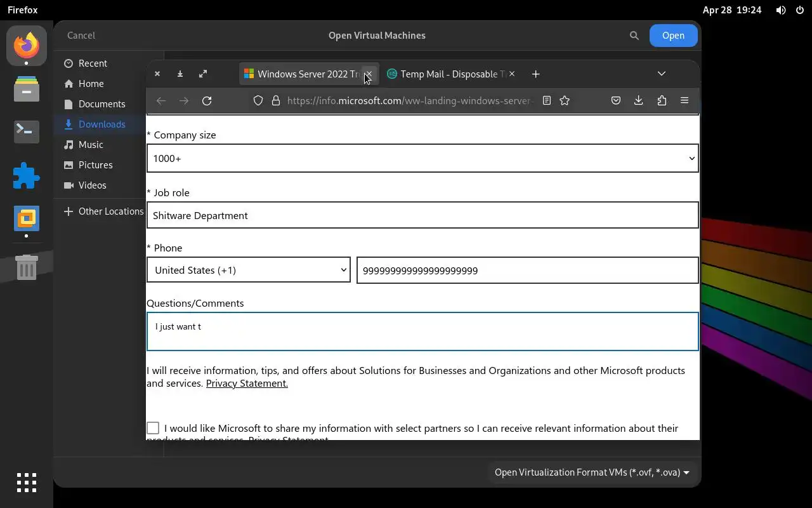Launch Terminal from the dock

27,131
